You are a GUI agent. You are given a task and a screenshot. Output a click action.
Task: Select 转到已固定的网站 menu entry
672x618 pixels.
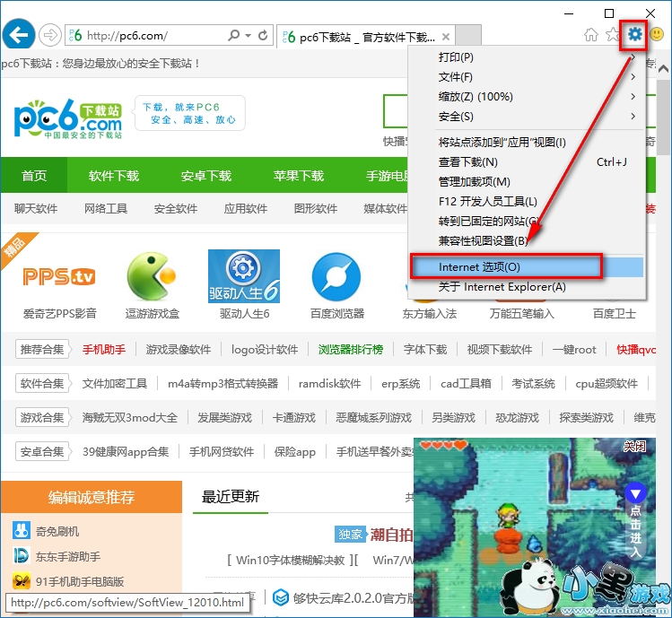point(528,222)
